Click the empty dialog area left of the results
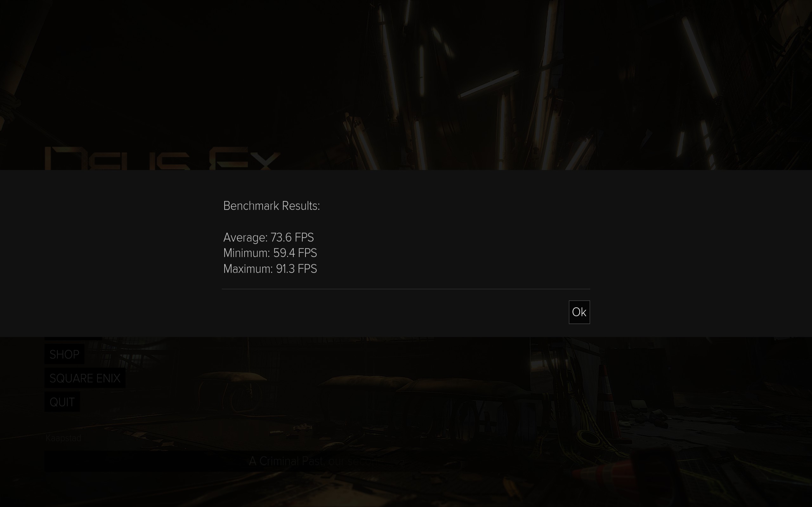 [x=111, y=253]
